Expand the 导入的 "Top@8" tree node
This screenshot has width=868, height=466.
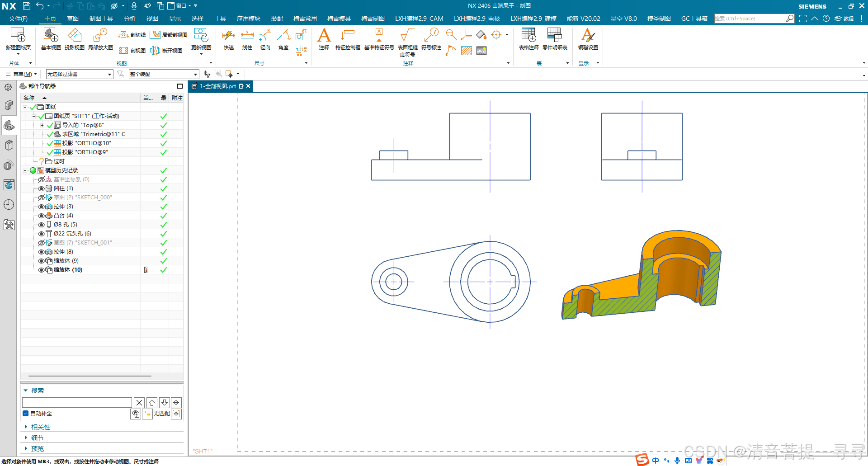[x=42, y=125]
